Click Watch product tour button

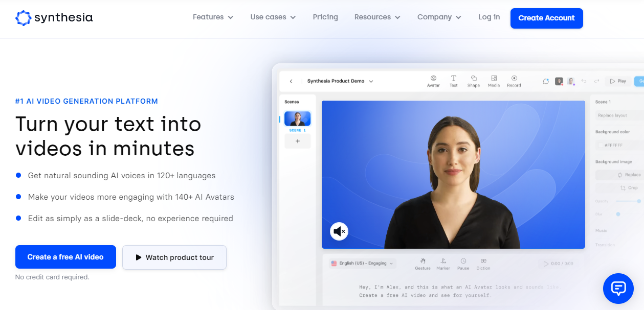[x=174, y=257]
